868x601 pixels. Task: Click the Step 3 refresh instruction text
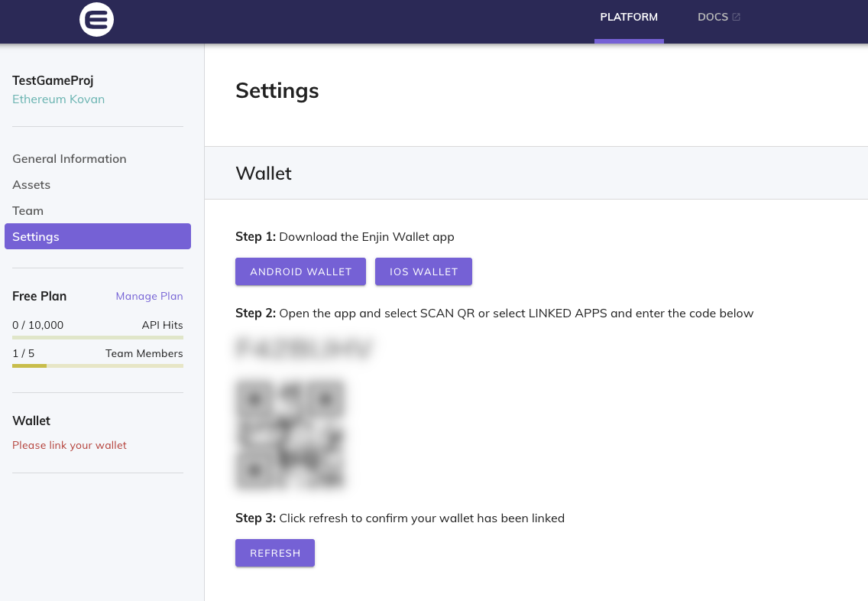[400, 518]
